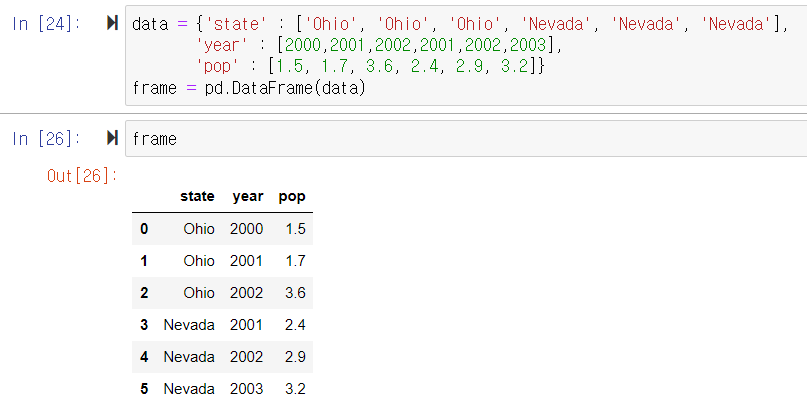Click the pop value 3.2 in the table
Screen dimensions: 807x412
295,388
